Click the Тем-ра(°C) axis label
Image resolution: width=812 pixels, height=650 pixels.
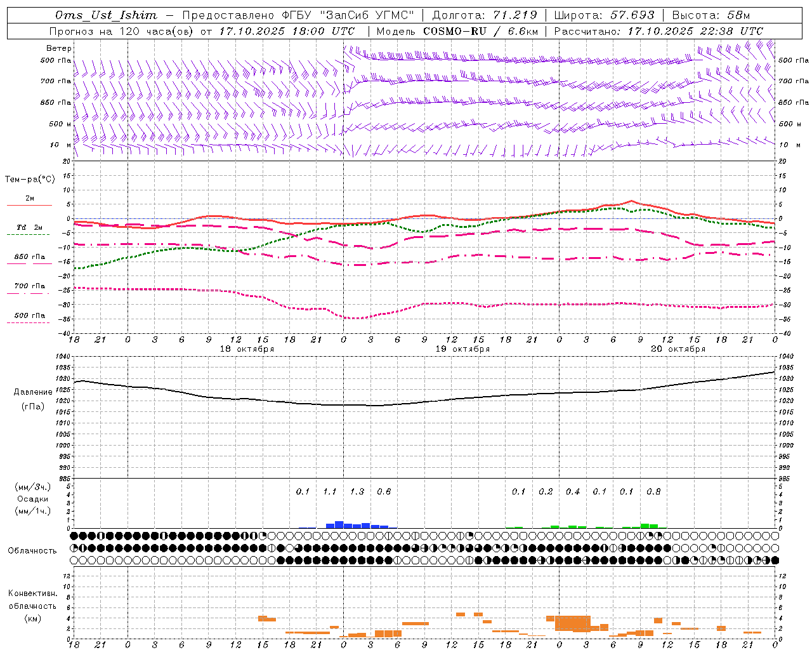click(x=30, y=180)
